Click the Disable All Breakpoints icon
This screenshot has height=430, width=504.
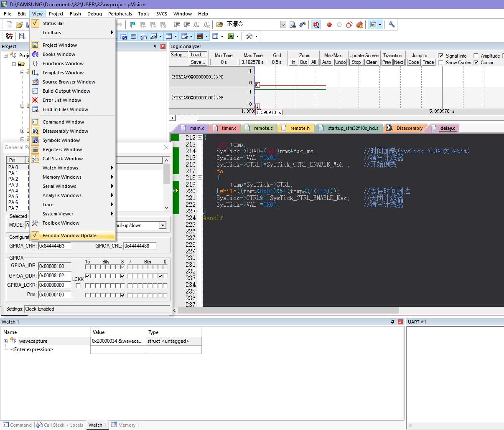(x=349, y=25)
